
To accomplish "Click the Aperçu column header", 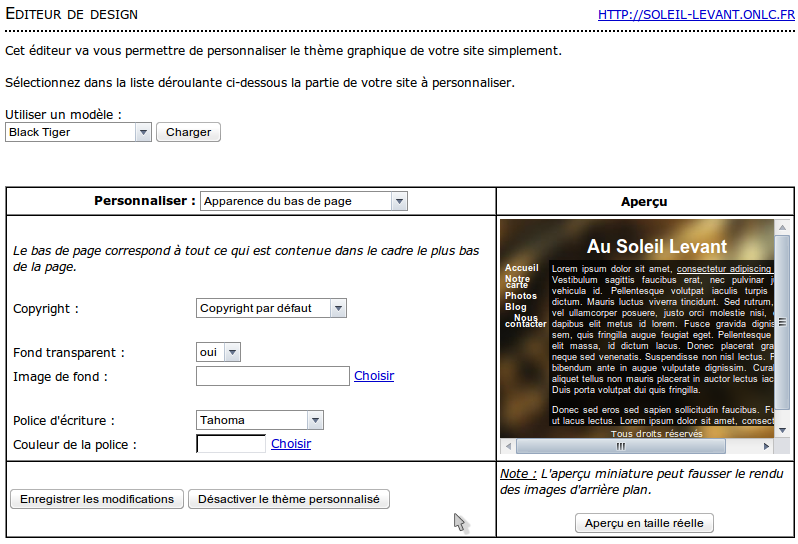I will [644, 202].
